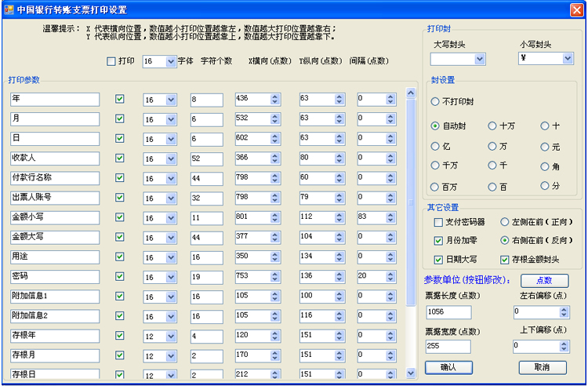Screen dimensions: 588x386
Task: Open font size dropdown for 附加信息1 row
Action: pyautogui.click(x=171, y=297)
